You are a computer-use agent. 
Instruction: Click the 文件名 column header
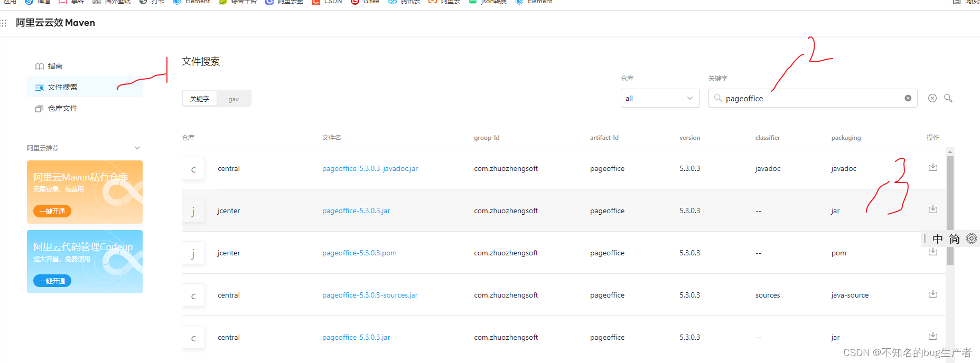coord(331,138)
